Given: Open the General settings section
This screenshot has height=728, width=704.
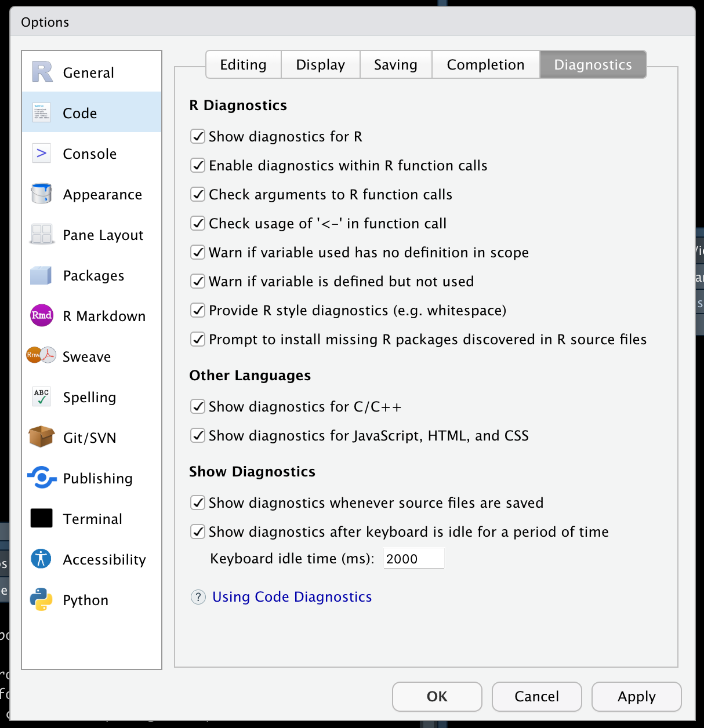Looking at the screenshot, I should (41, 71).
